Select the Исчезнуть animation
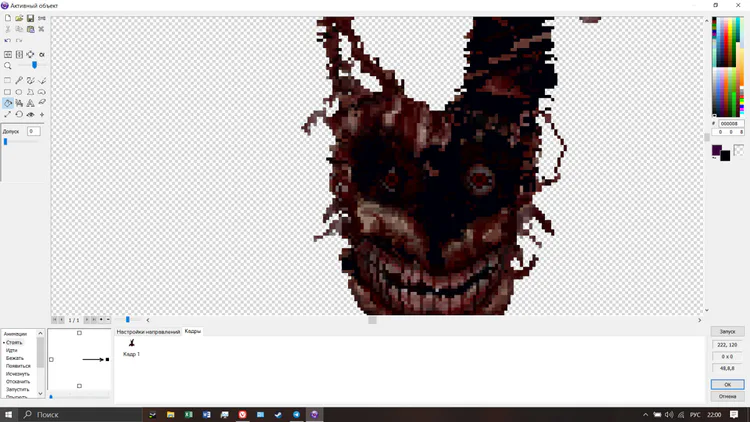The width and height of the screenshot is (750, 422). [x=18, y=374]
